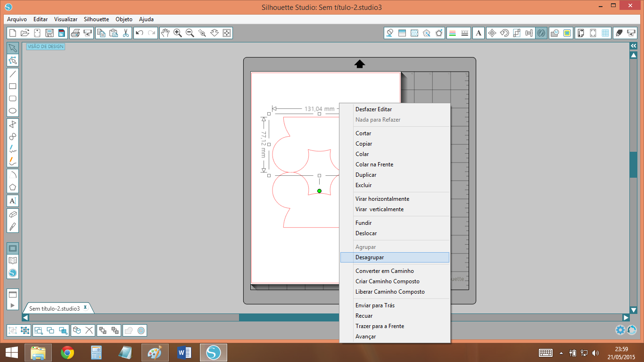Viewport: 644px width, 362px height.
Task: Open the Objeto menu
Action: 124,19
